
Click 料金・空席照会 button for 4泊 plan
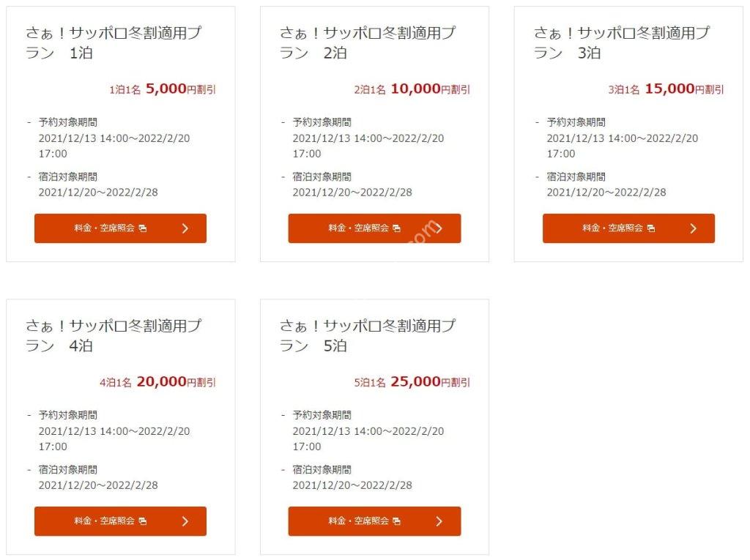(x=120, y=520)
